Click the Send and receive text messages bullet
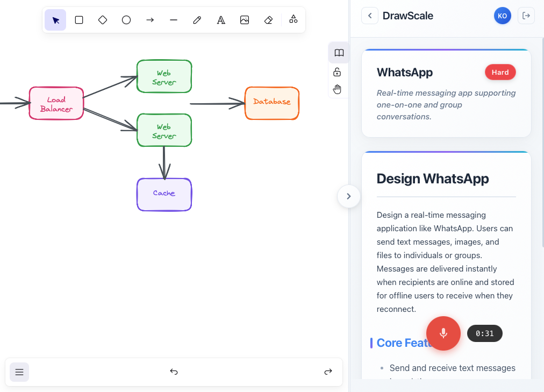 click(453, 368)
